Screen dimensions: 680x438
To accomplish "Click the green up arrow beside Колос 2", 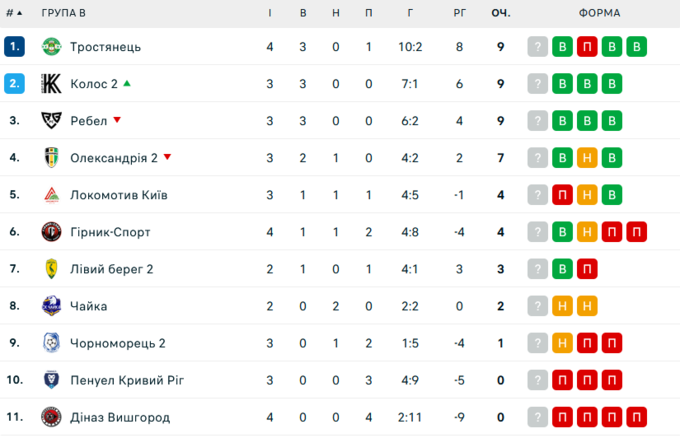I will click(x=127, y=84).
